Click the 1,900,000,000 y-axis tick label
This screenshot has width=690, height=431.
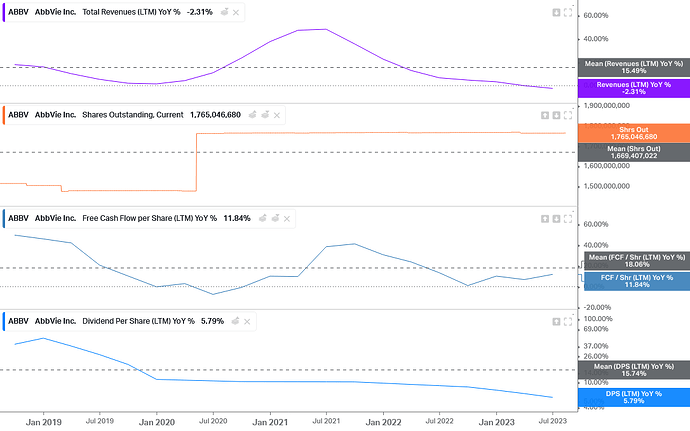(606, 106)
